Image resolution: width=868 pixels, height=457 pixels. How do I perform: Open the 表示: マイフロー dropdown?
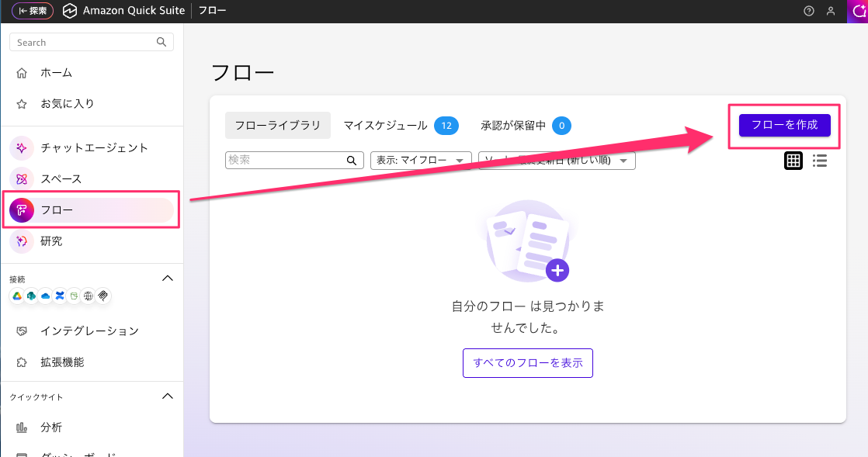tap(420, 160)
